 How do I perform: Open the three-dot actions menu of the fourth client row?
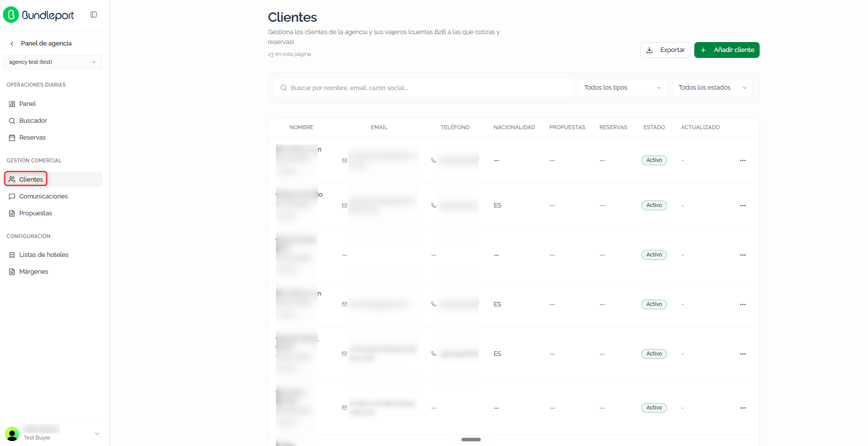coord(742,304)
